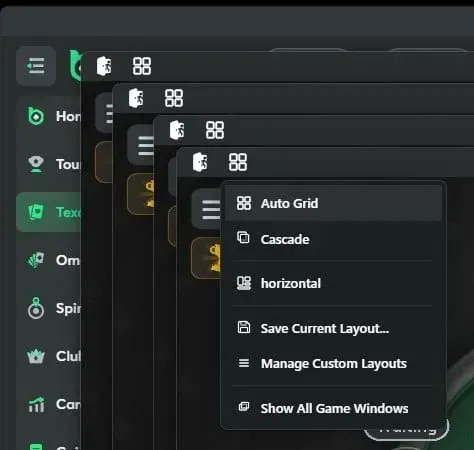This screenshot has width=474, height=450.
Task: Click the Auto Grid menu icon
Action: (x=244, y=203)
